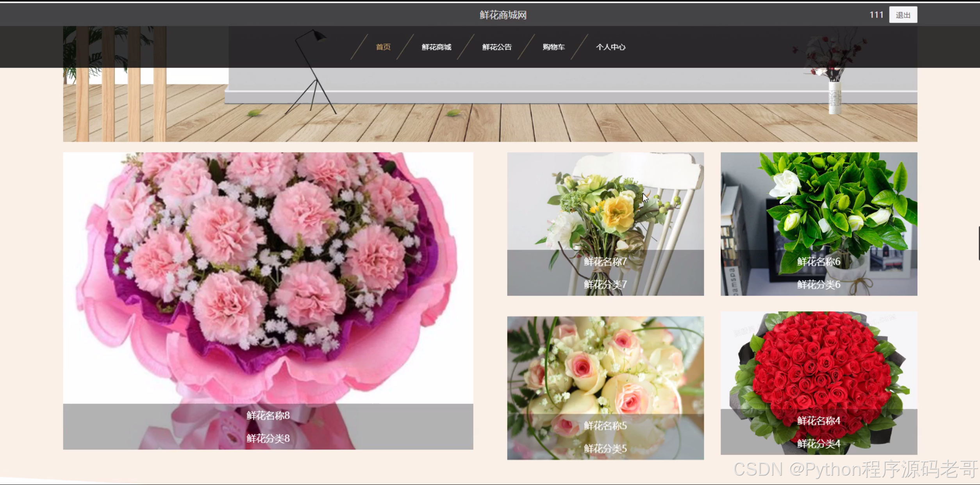Open the 首页 home menu item
This screenshot has height=485, width=980.
383,47
